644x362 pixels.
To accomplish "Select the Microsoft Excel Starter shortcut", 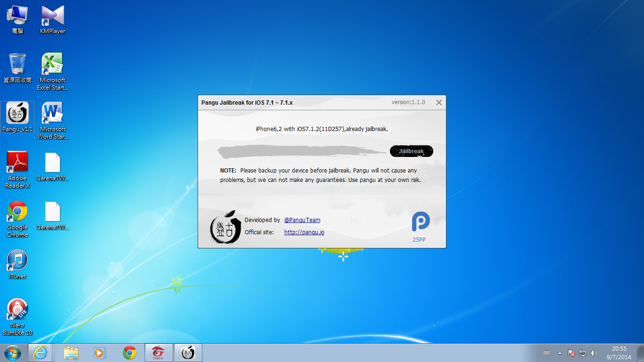I will [53, 72].
